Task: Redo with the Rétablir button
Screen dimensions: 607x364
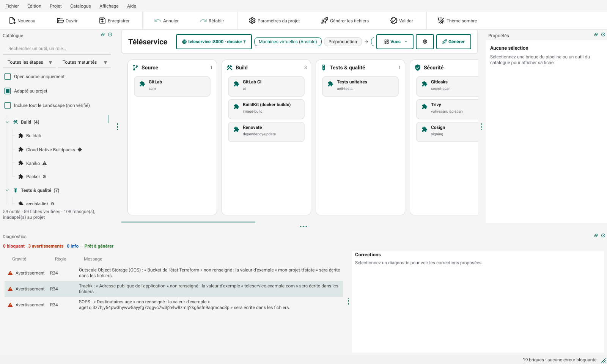Action: (212, 21)
